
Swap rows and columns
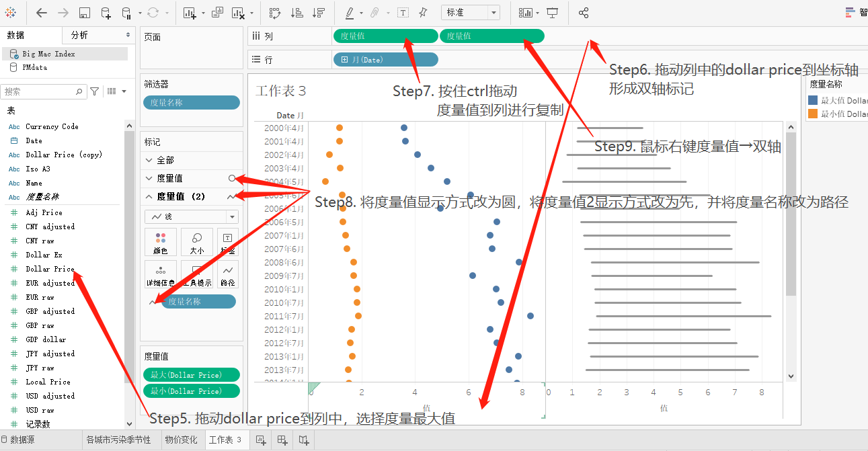click(x=274, y=13)
